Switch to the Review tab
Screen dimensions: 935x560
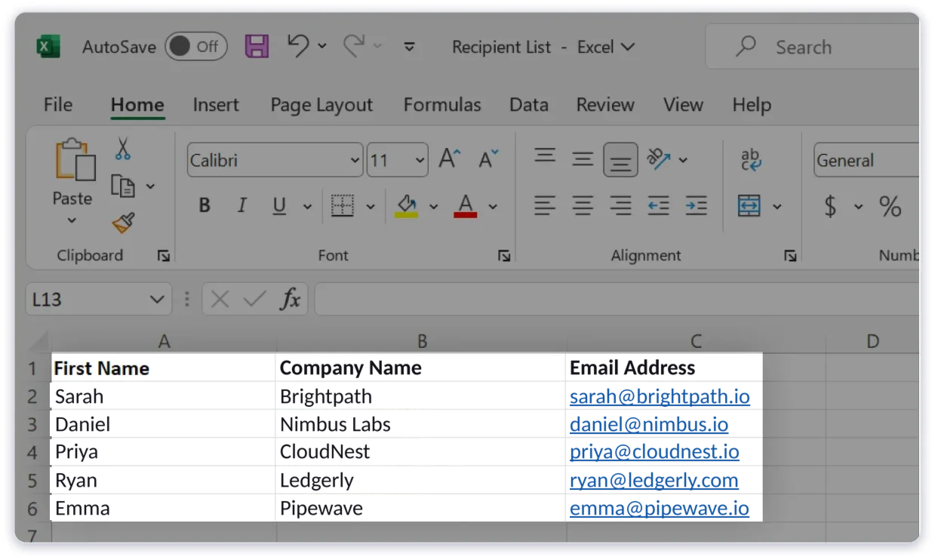pos(605,105)
